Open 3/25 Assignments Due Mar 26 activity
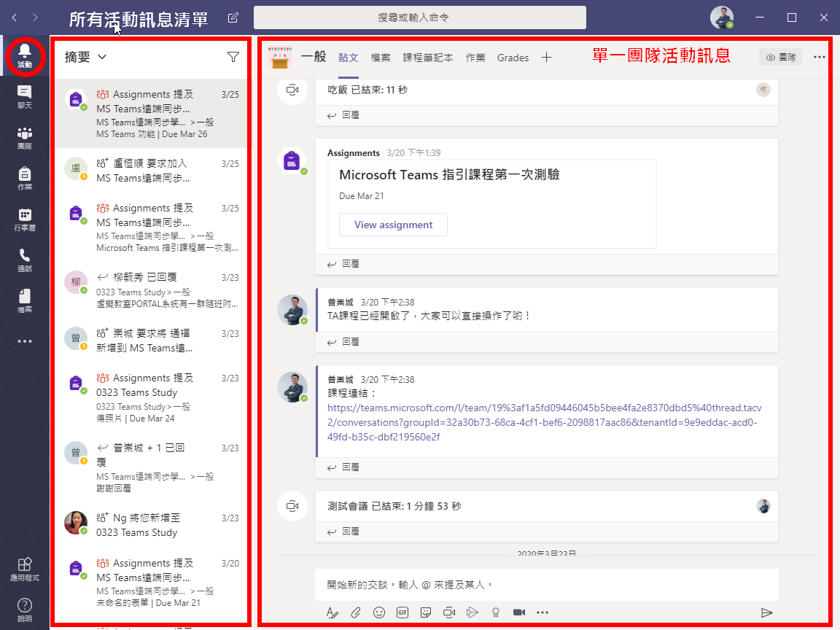The height and width of the screenshot is (630, 840). coord(152,114)
